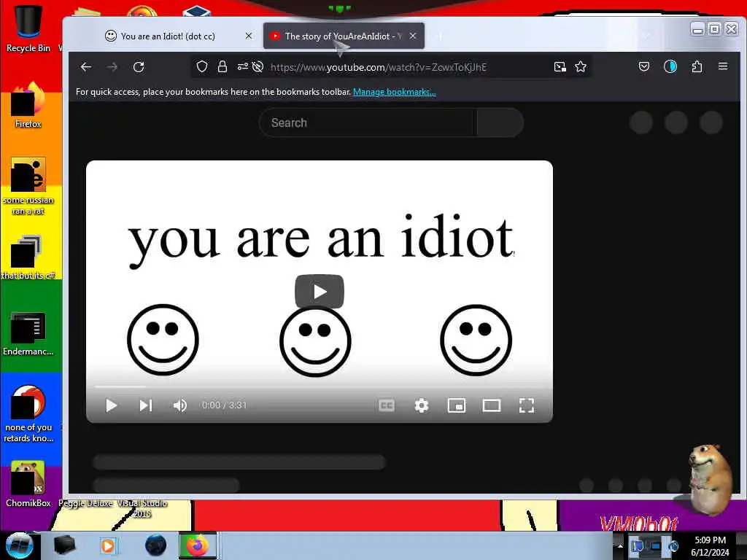
Task: Enter fullscreen video mode
Action: pyautogui.click(x=527, y=405)
